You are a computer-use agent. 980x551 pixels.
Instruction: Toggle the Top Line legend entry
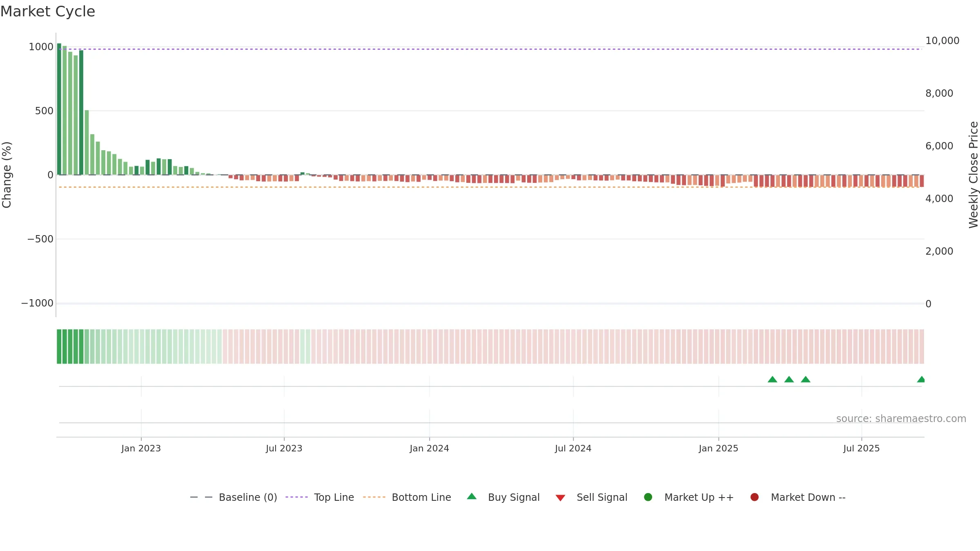tap(320, 497)
